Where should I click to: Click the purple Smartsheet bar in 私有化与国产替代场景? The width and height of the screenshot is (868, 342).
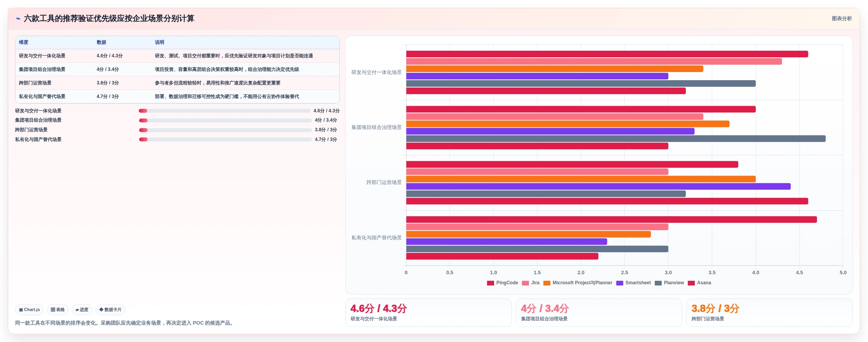tap(506, 242)
